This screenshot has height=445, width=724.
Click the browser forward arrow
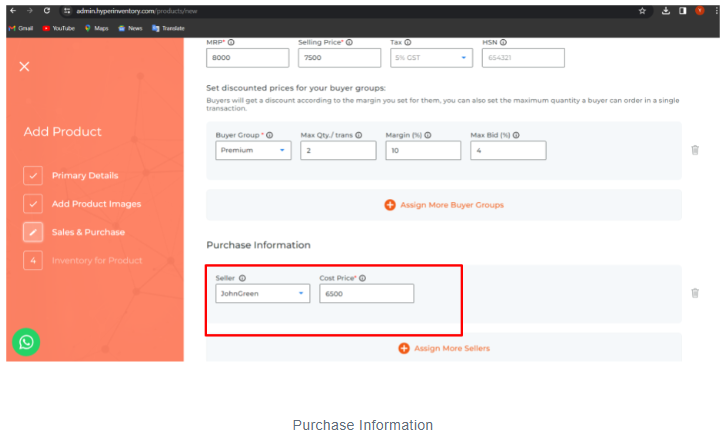[x=30, y=11]
